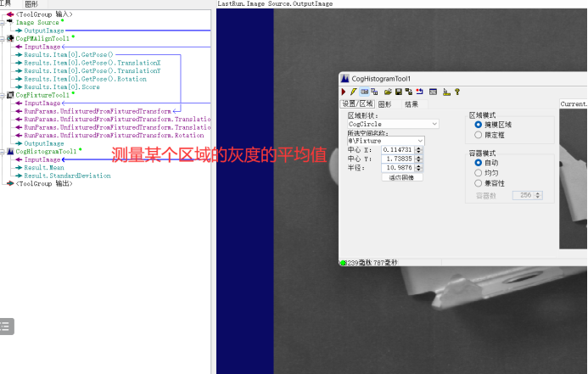This screenshot has height=374, width=588.
Task: Click the 中心 X value field 0.114731
Action: (x=398, y=150)
